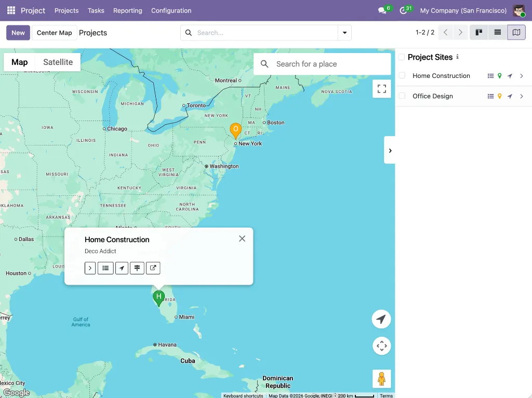Click the 1-2 / 2 pager counter
The height and width of the screenshot is (398, 532).
click(x=425, y=33)
